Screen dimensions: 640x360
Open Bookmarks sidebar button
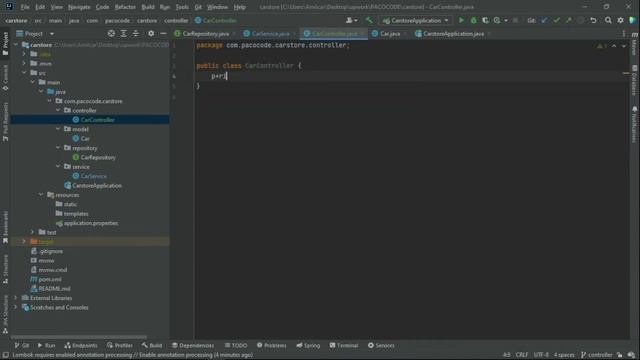point(5,227)
